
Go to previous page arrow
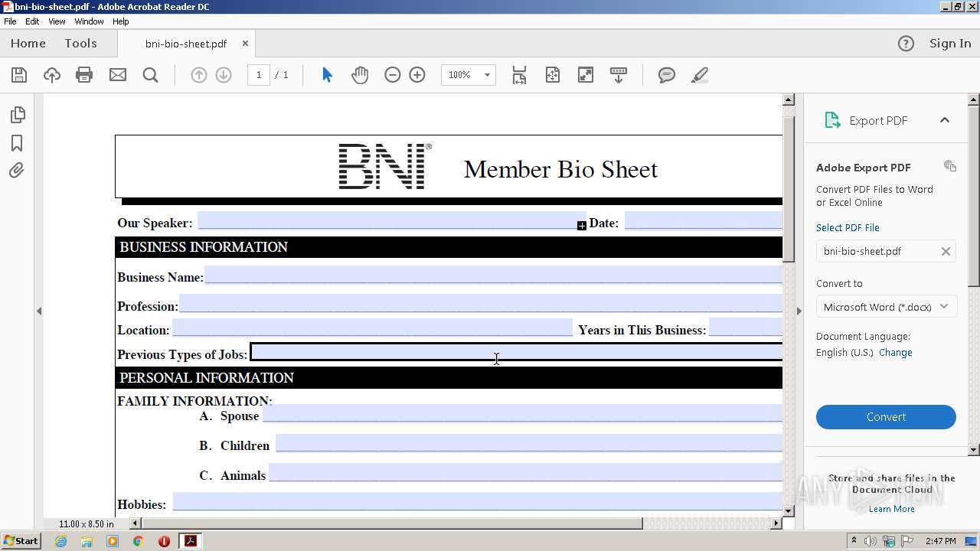pos(198,75)
